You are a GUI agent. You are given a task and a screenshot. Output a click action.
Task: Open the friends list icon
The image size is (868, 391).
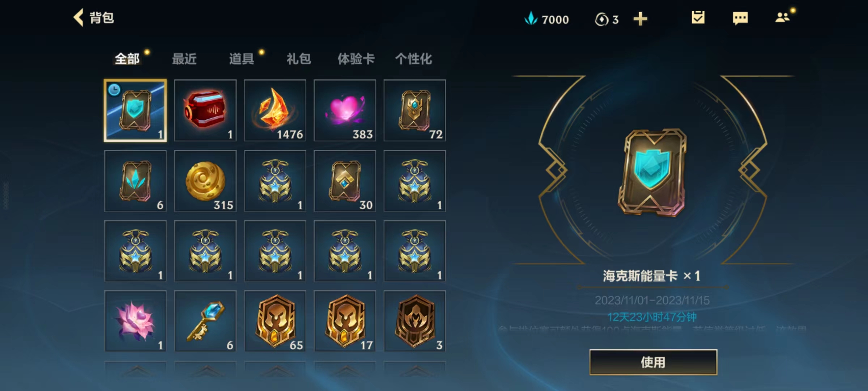click(782, 17)
